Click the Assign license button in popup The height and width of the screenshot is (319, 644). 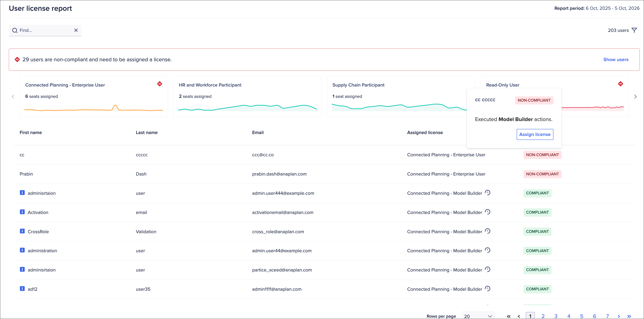click(535, 134)
